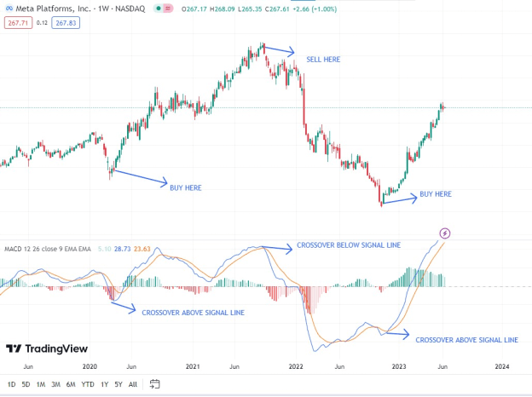Click the 0.12 spread value

pos(42,23)
